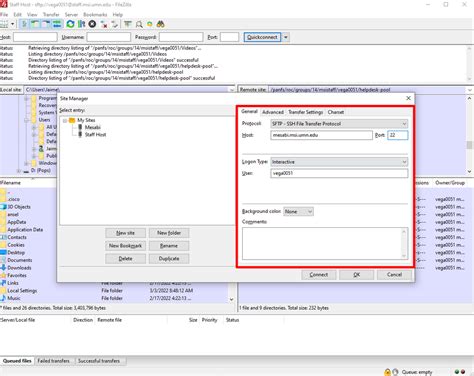Toggle processing of the transfer queue
The image size is (474, 376).
(81, 24)
